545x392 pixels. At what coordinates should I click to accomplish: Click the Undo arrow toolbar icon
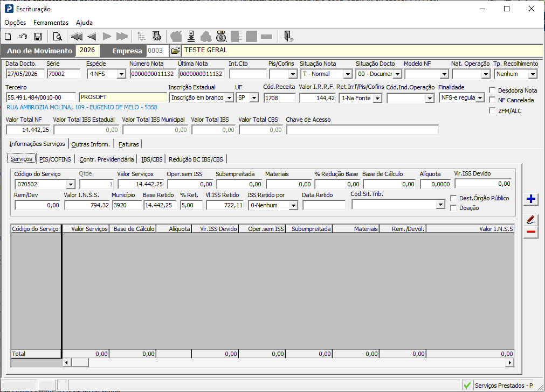click(23, 37)
